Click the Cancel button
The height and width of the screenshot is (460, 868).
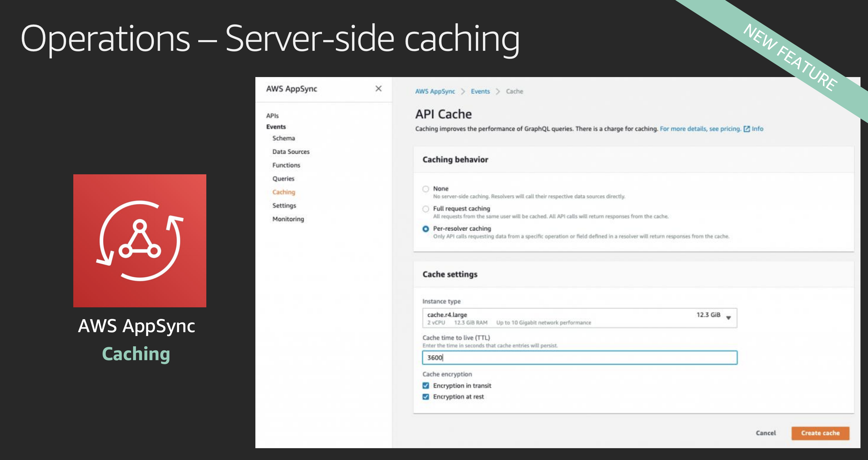click(x=766, y=433)
